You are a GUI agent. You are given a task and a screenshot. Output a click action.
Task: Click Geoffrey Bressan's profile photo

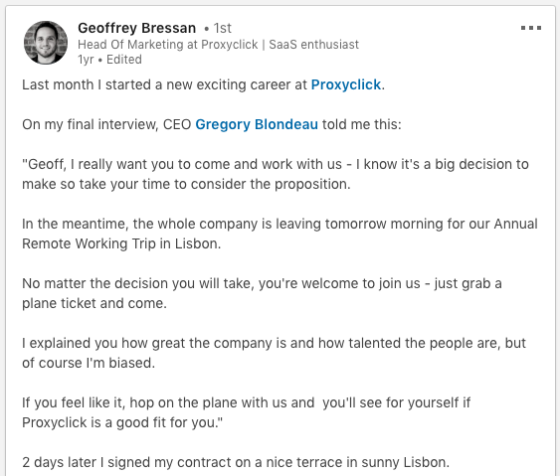tap(46, 42)
